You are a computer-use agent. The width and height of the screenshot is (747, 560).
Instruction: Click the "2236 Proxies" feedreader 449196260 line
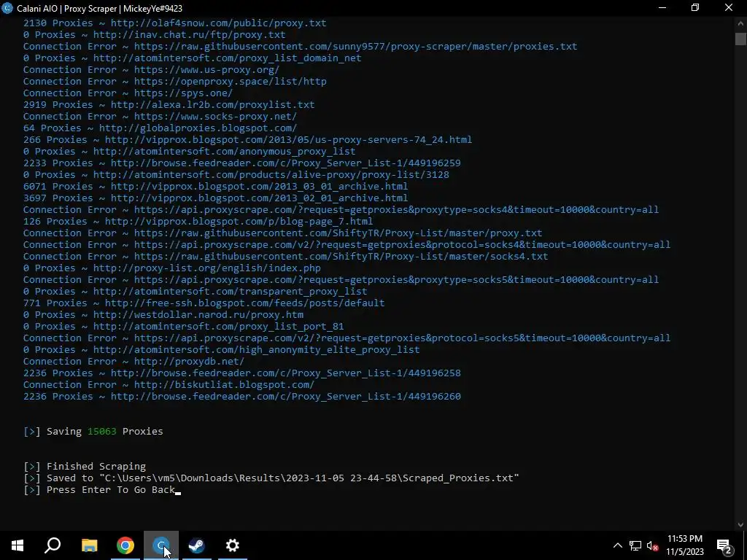coord(242,396)
